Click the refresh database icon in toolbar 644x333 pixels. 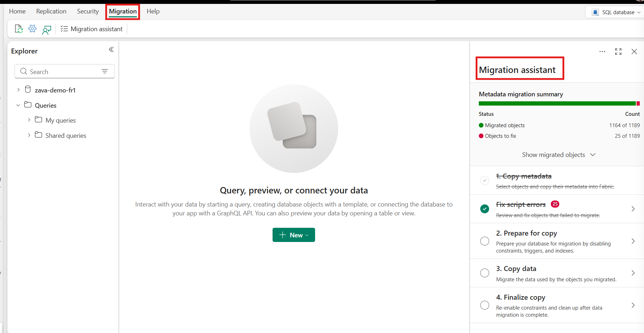pos(18,29)
